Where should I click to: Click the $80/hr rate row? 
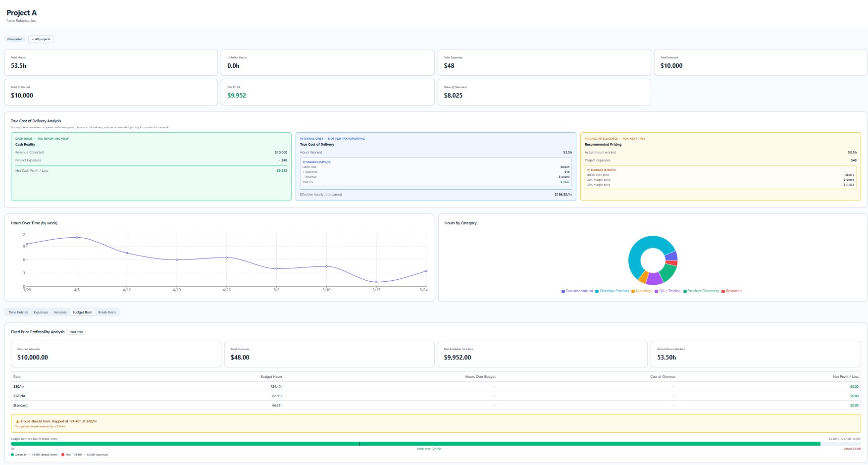436,386
